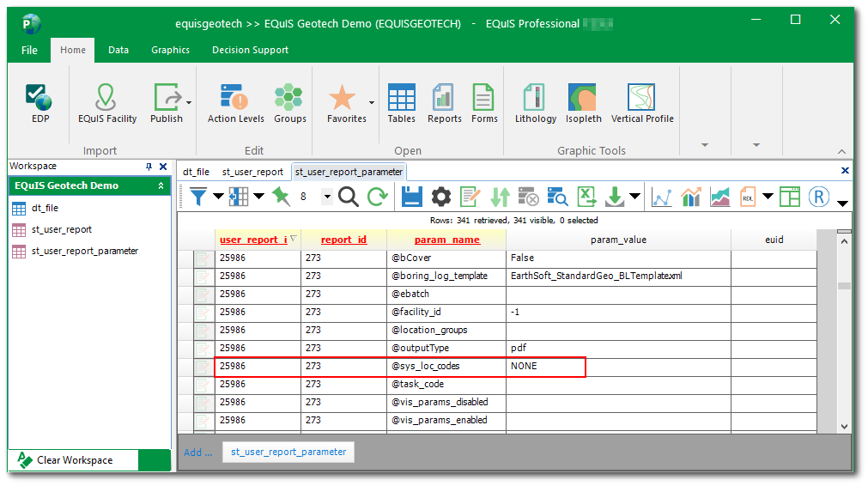Click the green refresh icon
868x486 pixels.
click(378, 197)
